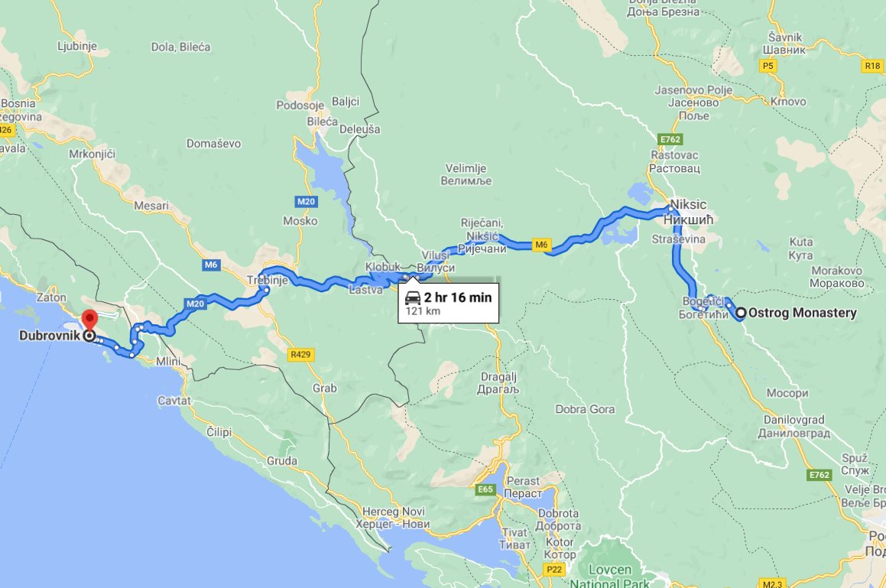Screen dimensions: 886x588
Task: Click the Ostrog Monastery origin marker
Action: [x=740, y=313]
